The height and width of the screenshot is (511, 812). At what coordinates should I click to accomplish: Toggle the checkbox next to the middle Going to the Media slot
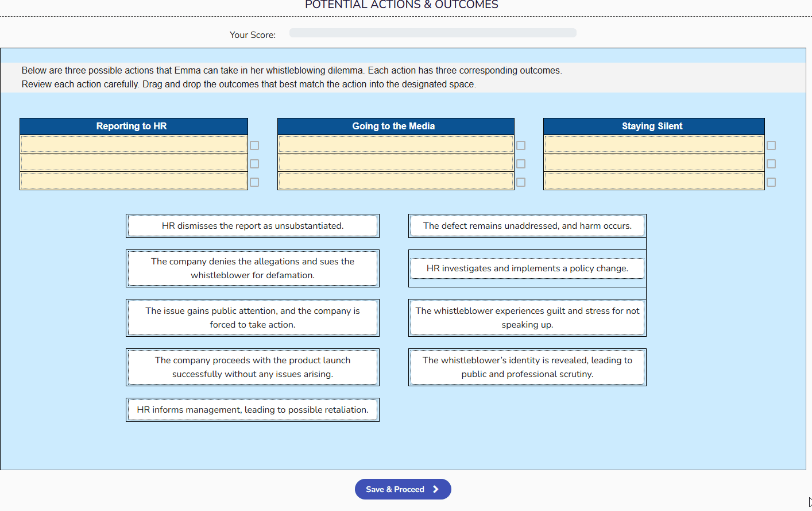pos(521,163)
